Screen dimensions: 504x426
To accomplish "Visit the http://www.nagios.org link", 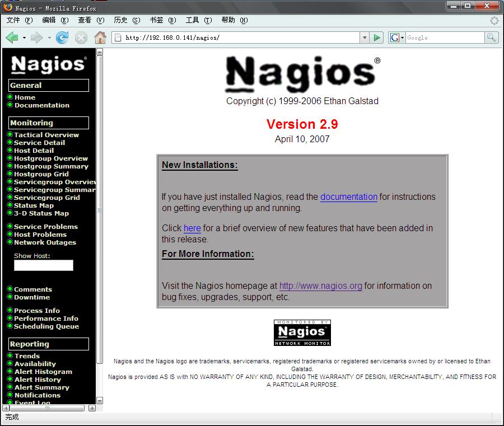I will 321,285.
